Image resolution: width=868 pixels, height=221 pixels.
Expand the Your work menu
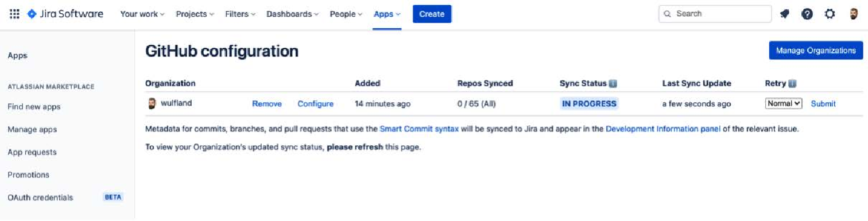[142, 14]
